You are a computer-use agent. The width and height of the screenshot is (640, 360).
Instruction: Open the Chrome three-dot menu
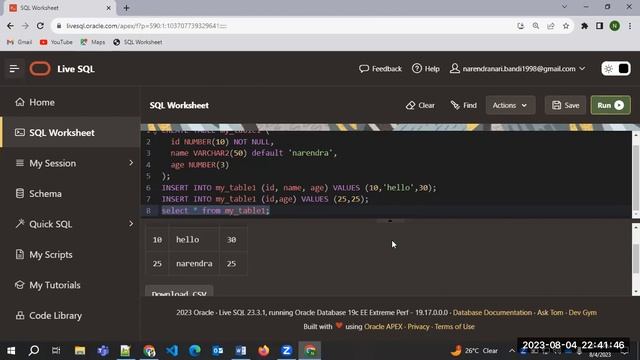630,26
